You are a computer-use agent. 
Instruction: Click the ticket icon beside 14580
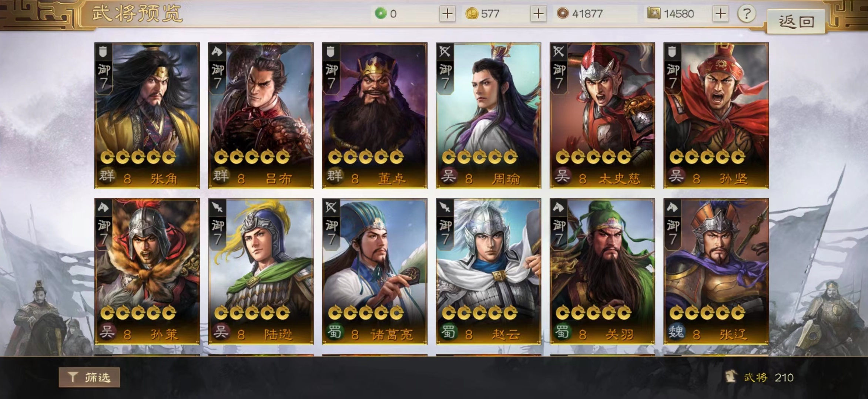click(x=654, y=14)
